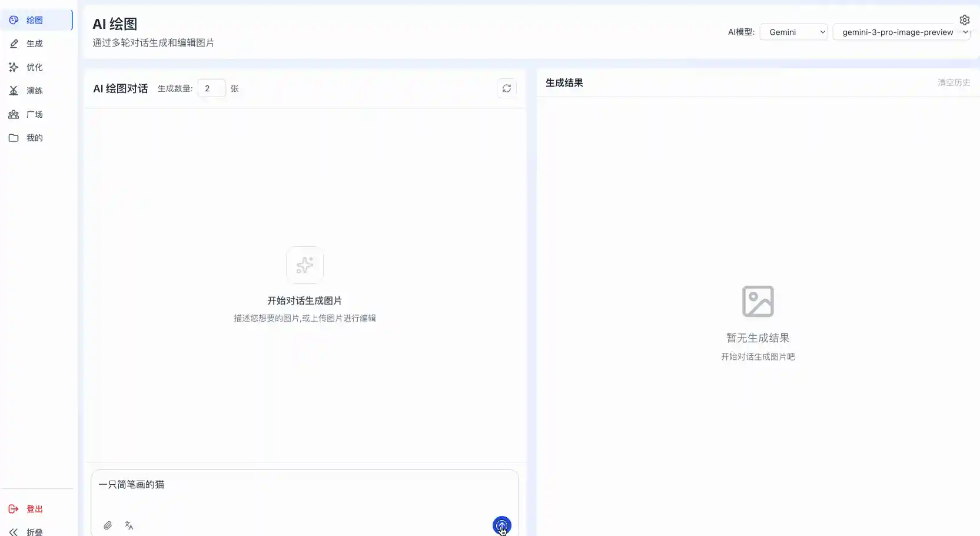Click the double-chevron collapse icon
This screenshot has height=536, width=980.
tap(14, 532)
